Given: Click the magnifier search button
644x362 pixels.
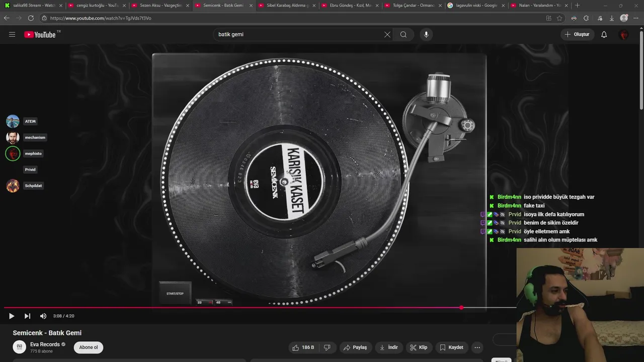Looking at the screenshot, I should point(404,35).
